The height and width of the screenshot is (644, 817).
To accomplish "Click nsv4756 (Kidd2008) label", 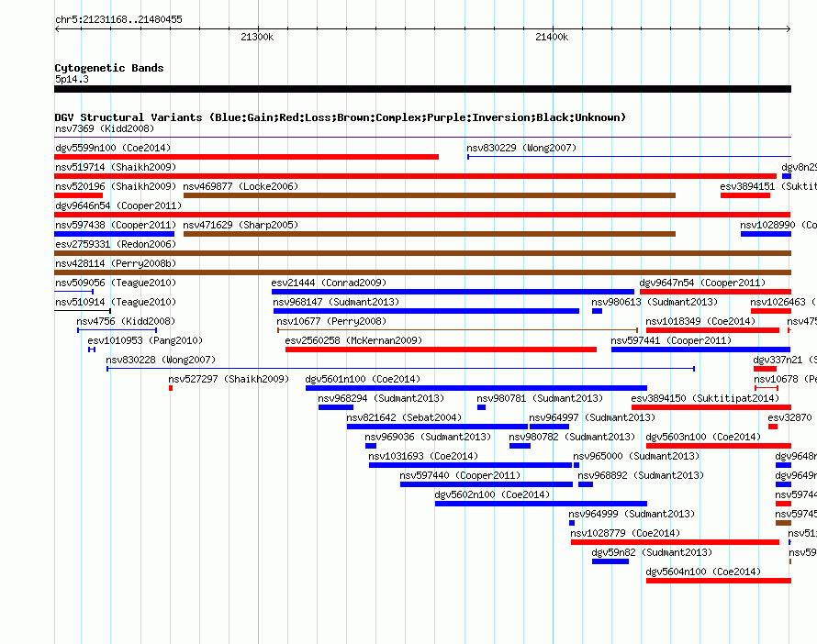I will [x=126, y=321].
